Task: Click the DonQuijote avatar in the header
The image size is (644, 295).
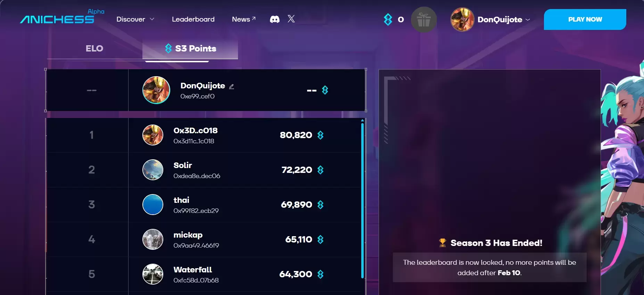Action: [x=462, y=19]
